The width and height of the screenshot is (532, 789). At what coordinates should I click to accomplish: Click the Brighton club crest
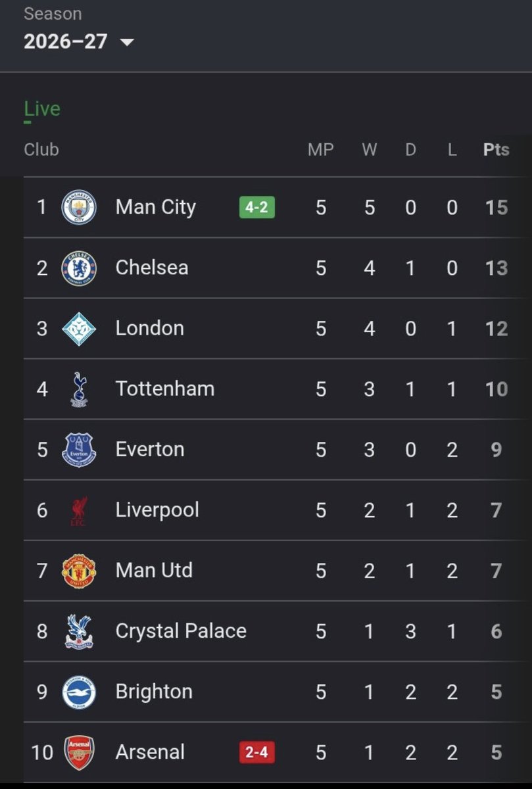coord(79,692)
